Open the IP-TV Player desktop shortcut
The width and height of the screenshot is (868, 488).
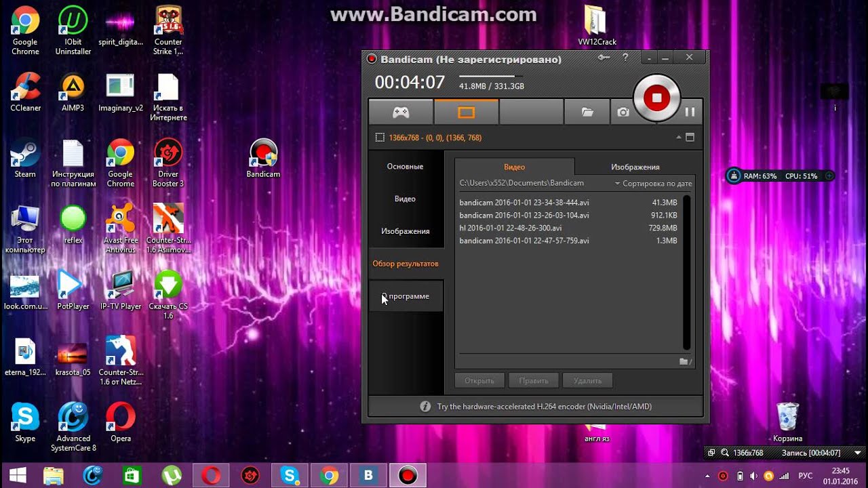(x=121, y=290)
